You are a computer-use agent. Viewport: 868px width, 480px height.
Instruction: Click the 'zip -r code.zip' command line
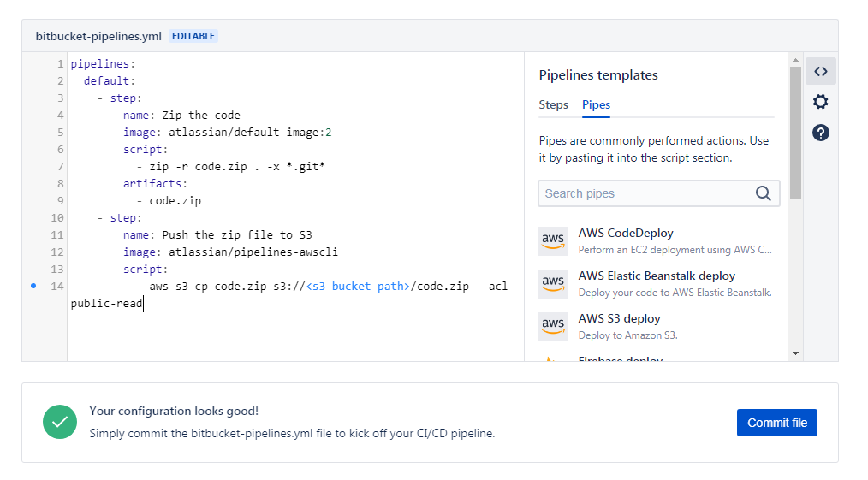point(230,167)
